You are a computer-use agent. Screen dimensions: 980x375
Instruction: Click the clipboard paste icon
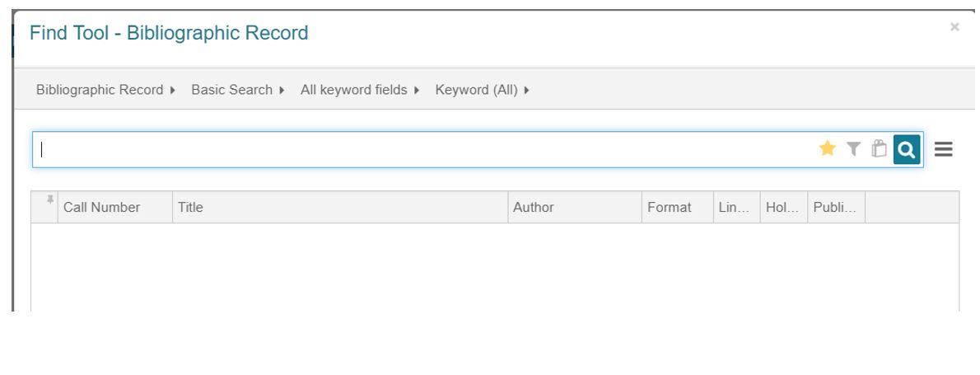[x=879, y=148]
